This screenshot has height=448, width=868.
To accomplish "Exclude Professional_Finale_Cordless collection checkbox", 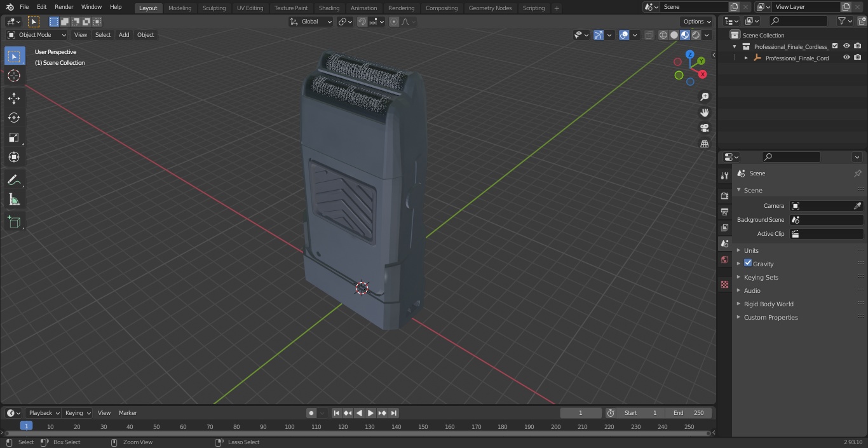I will (835, 46).
